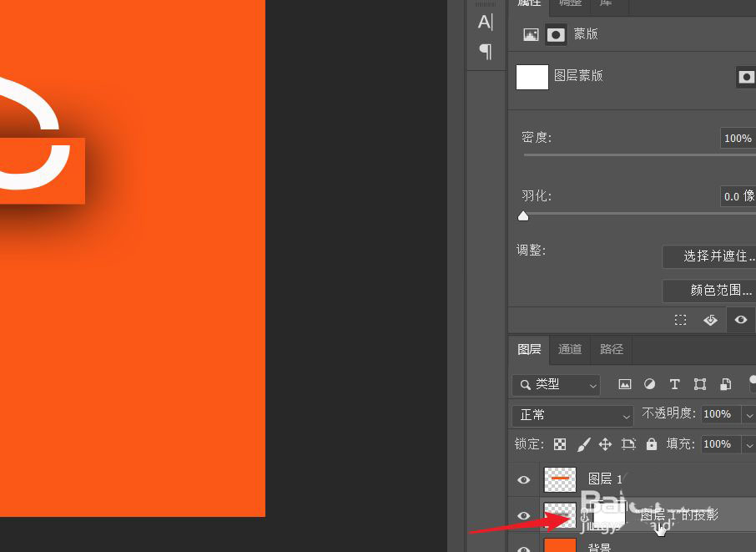756x552 pixels.
Task: Click the 图层 1 的投影 layer name
Action: (679, 515)
